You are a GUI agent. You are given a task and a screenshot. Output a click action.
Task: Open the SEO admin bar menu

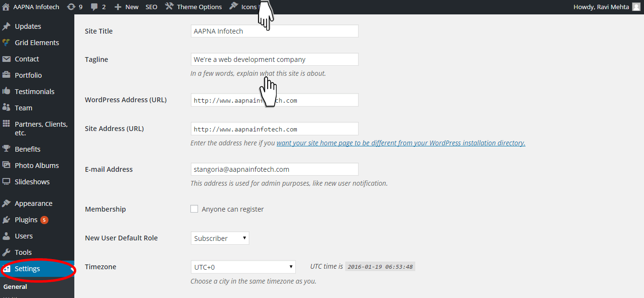click(152, 7)
